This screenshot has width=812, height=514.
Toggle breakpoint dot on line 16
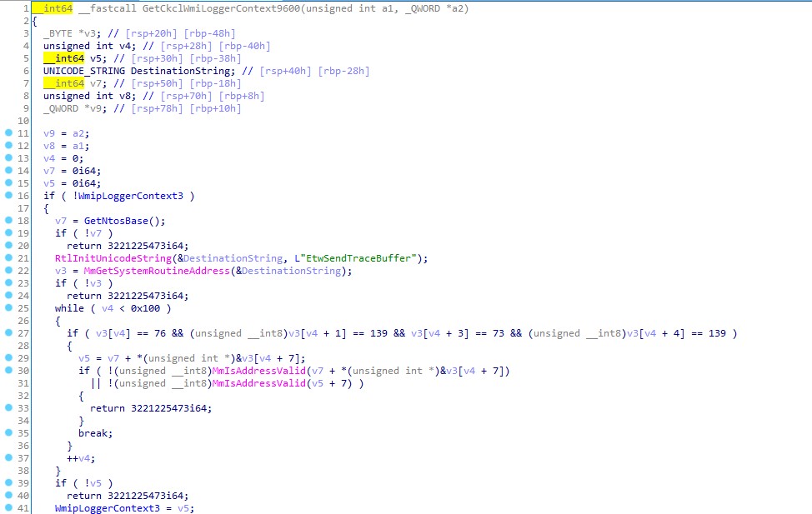click(x=8, y=195)
